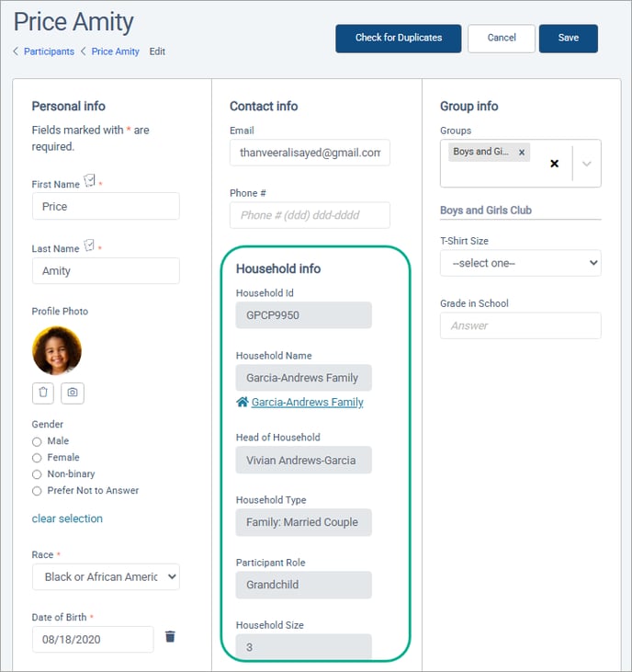This screenshot has width=632, height=672.
Task: Click the back chevron before Price Amity breadcrumb
Action: (x=83, y=51)
